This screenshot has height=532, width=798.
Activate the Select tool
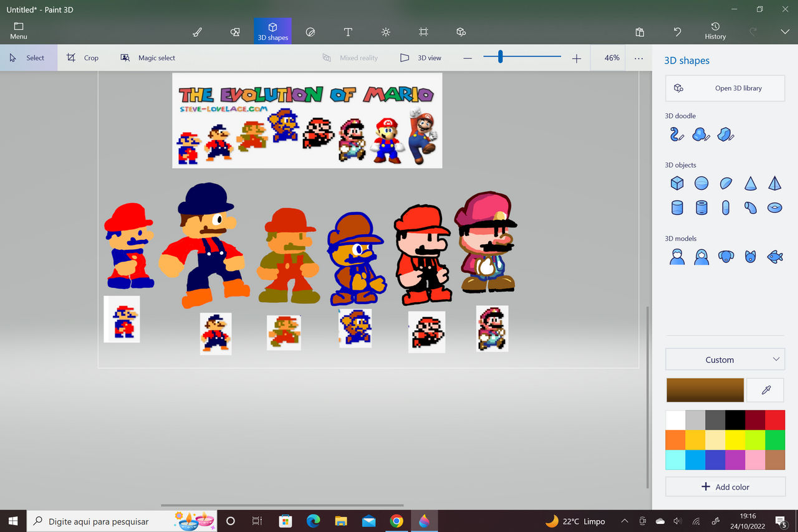(x=29, y=58)
